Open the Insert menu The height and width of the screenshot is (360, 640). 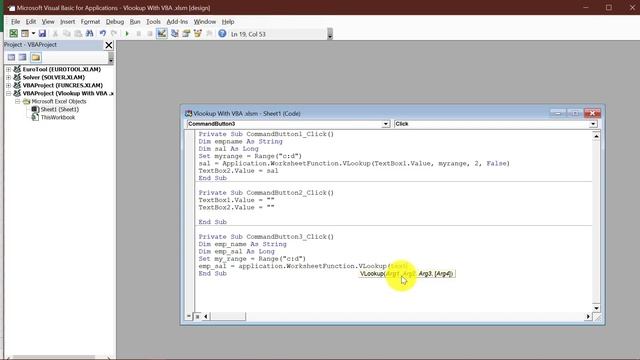(x=67, y=22)
